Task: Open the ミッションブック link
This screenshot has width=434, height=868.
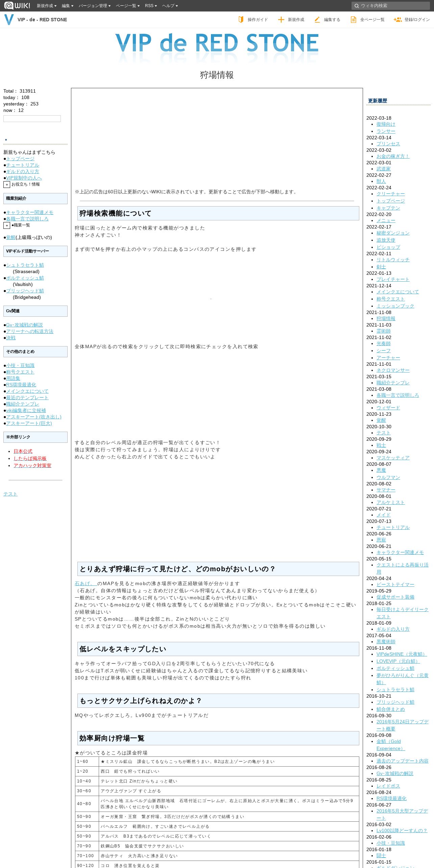Action: pos(395,306)
